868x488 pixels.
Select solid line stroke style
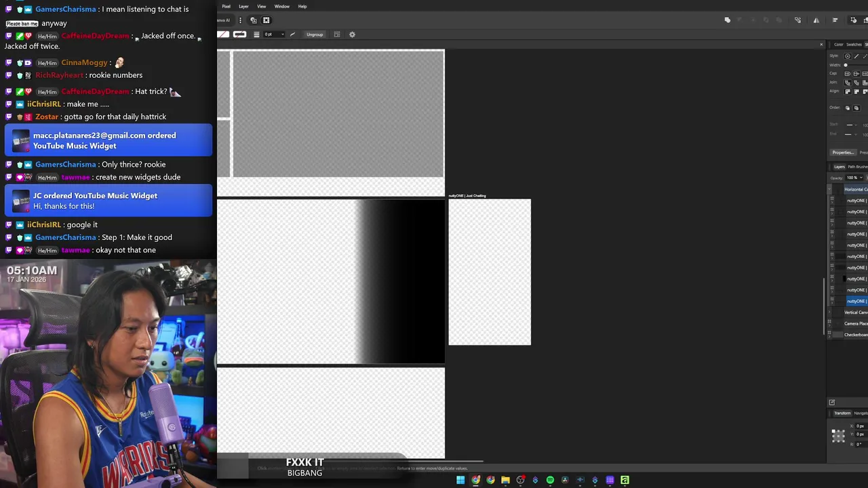tap(856, 56)
